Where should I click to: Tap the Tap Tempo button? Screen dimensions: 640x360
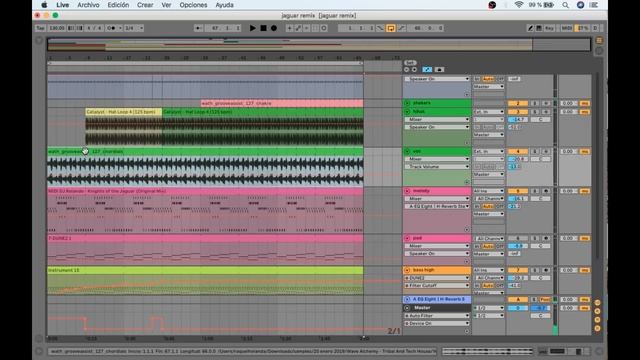40,28
